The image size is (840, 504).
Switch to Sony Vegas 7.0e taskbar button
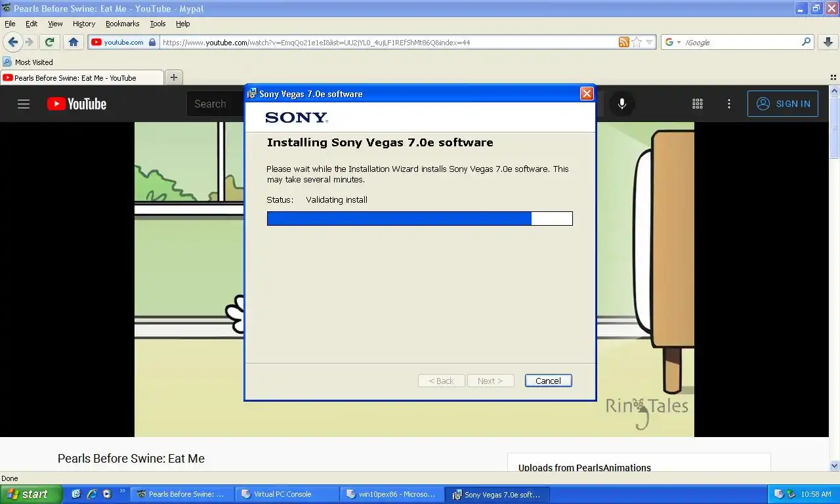497,494
